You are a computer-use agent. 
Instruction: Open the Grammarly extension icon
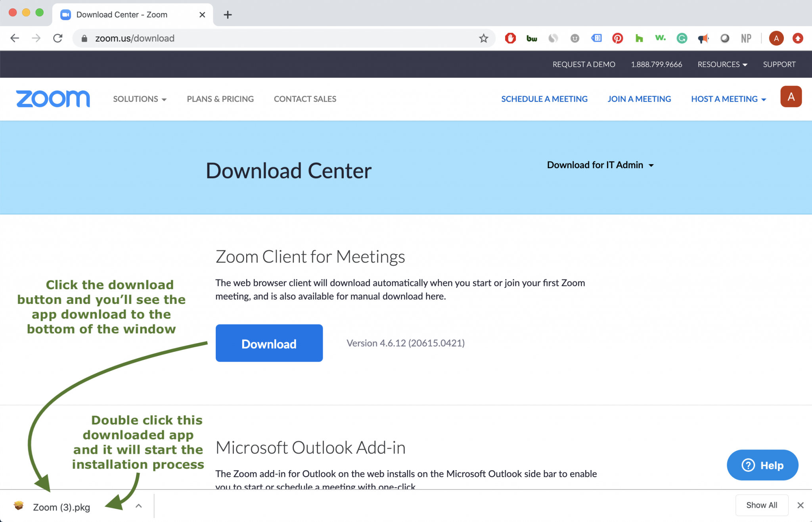tap(682, 38)
